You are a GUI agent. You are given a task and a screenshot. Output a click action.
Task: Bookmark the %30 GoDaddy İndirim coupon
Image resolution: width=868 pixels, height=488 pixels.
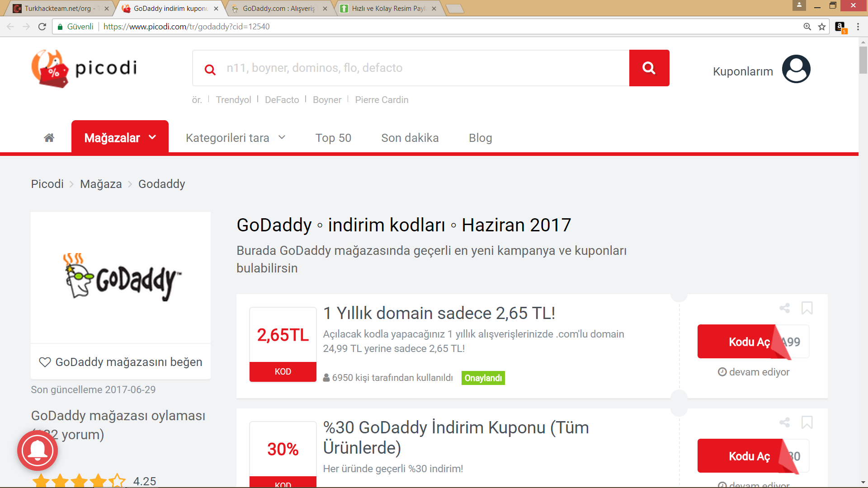[x=807, y=422]
